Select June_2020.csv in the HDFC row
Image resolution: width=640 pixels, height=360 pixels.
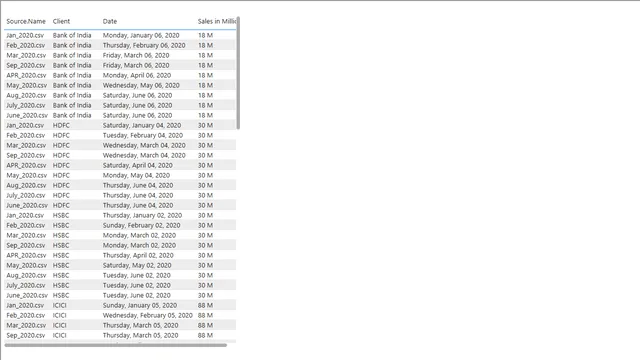coord(27,205)
